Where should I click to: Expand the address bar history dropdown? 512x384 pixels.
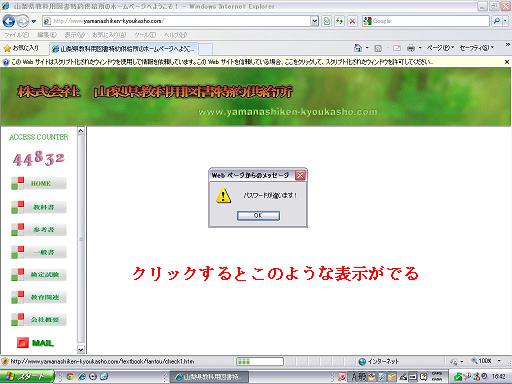coord(314,21)
